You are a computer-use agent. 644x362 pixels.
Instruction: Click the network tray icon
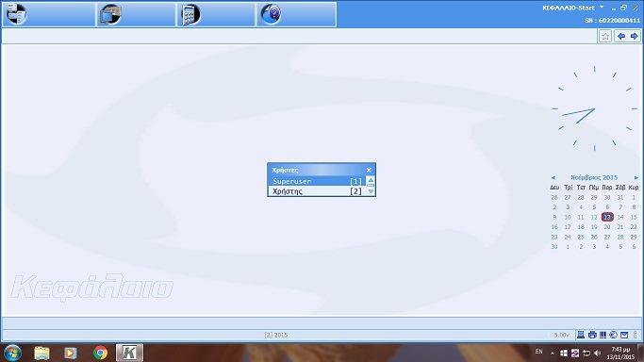point(586,353)
